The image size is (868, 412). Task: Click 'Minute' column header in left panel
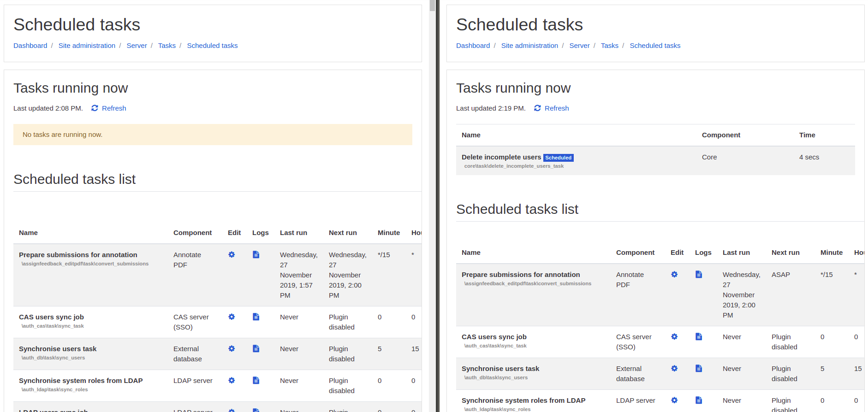tap(389, 233)
